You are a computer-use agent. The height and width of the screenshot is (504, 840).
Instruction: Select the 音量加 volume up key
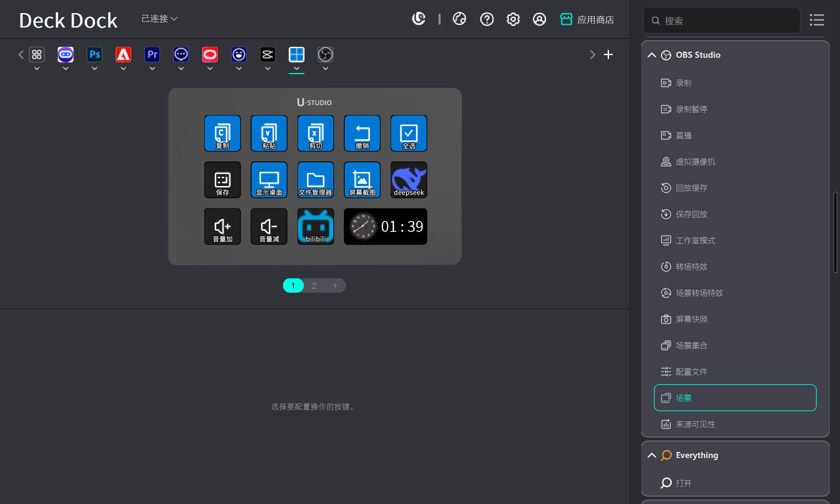pos(222,226)
